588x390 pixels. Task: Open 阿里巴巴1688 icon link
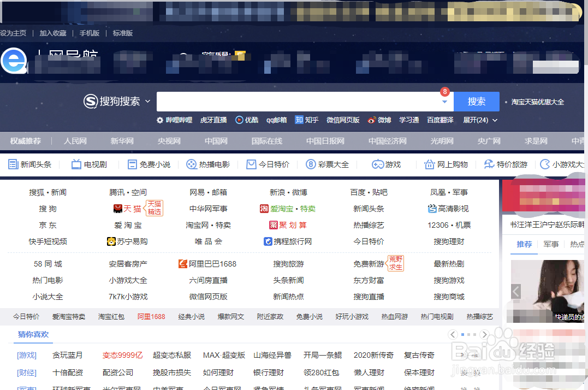click(183, 264)
